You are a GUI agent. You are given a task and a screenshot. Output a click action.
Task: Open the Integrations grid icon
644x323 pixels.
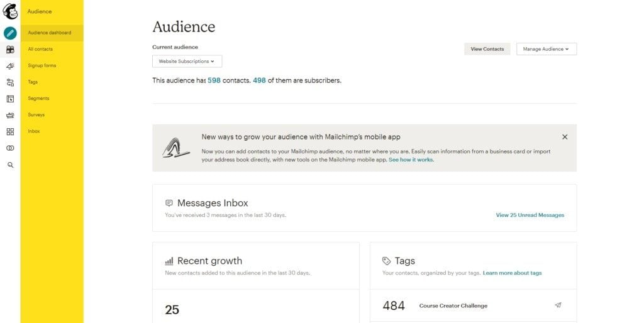[10, 131]
